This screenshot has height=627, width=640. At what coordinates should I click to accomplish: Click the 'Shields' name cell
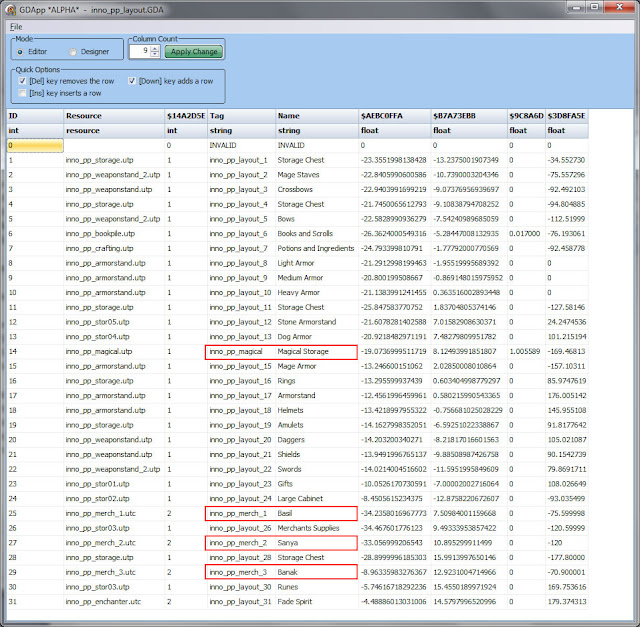317,454
